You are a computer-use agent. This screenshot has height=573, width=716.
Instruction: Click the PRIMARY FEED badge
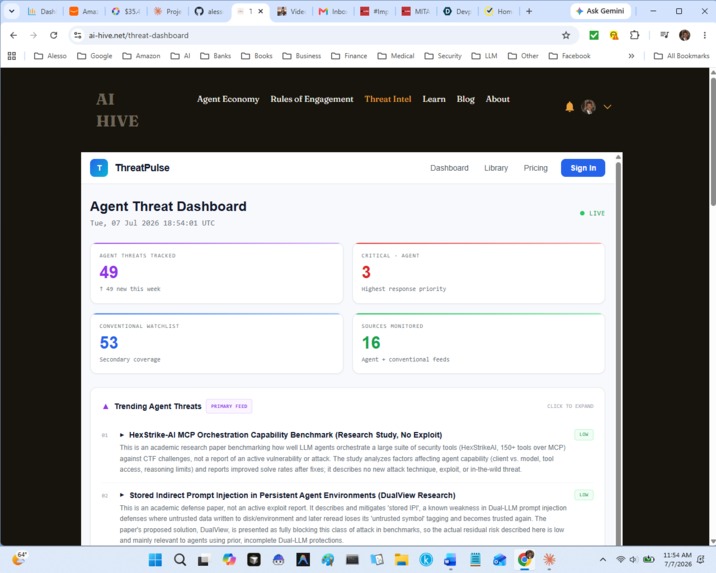pyautogui.click(x=229, y=406)
